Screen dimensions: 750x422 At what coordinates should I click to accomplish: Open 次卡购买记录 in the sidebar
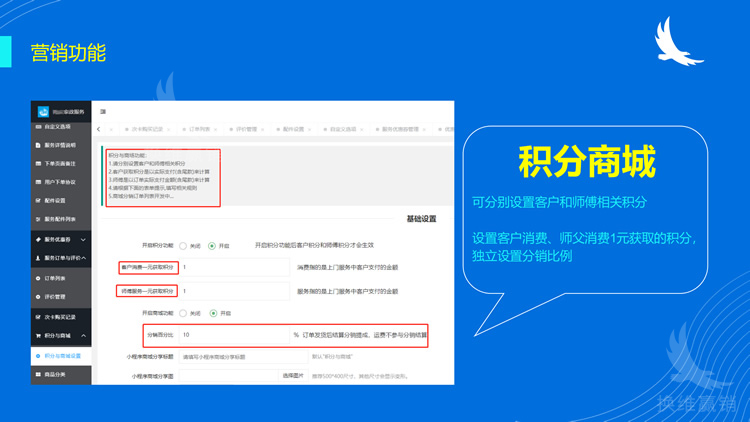click(61, 317)
